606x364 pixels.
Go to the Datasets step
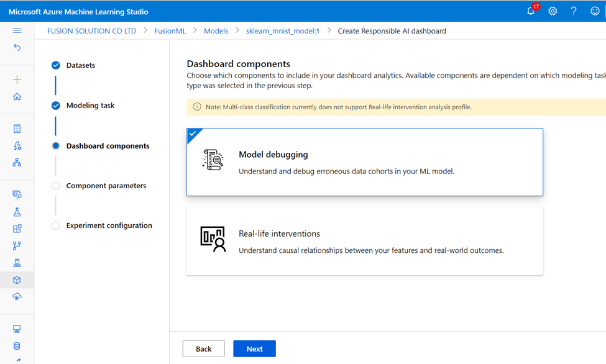(80, 65)
